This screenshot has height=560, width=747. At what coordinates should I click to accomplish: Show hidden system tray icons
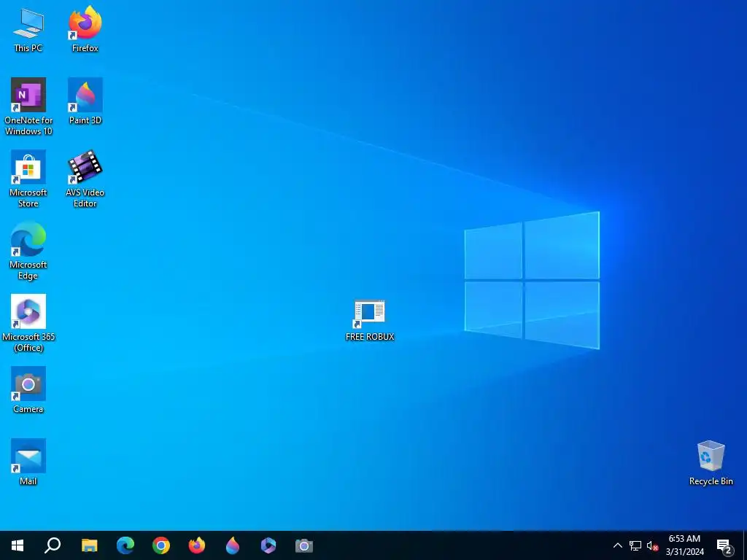click(617, 545)
